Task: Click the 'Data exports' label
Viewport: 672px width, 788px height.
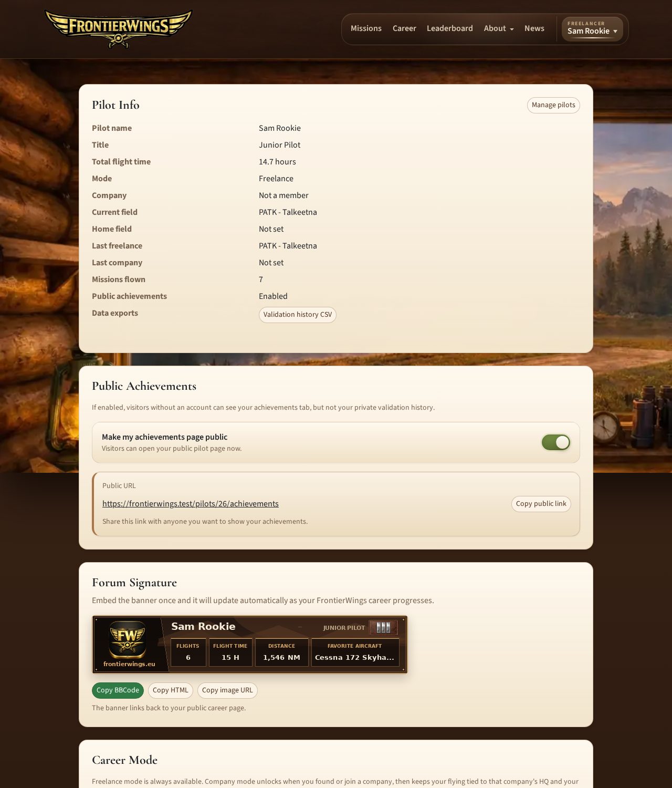Action: click(x=115, y=313)
